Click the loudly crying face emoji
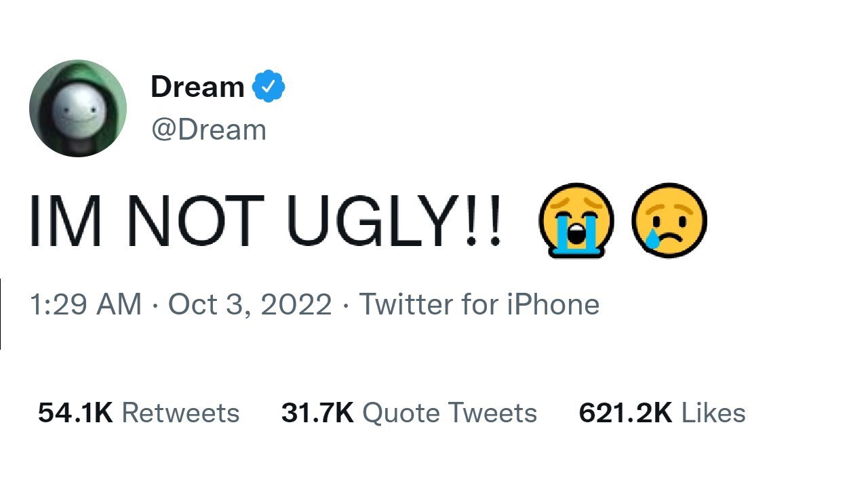This screenshot has height=488, width=868. pyautogui.click(x=576, y=220)
